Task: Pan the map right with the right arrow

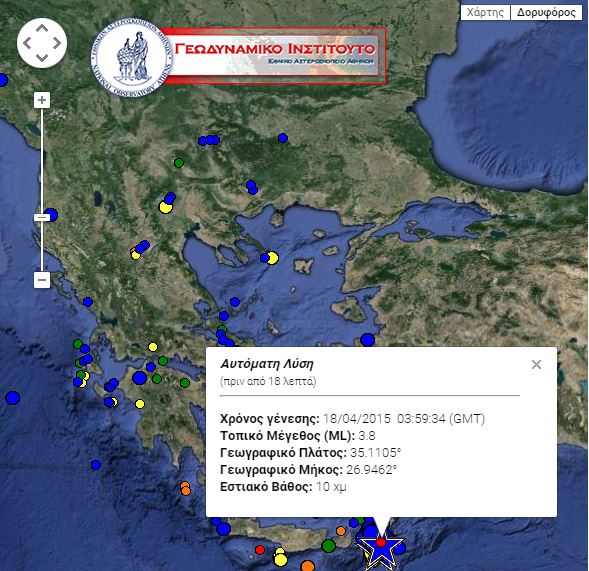Action: click(57, 43)
